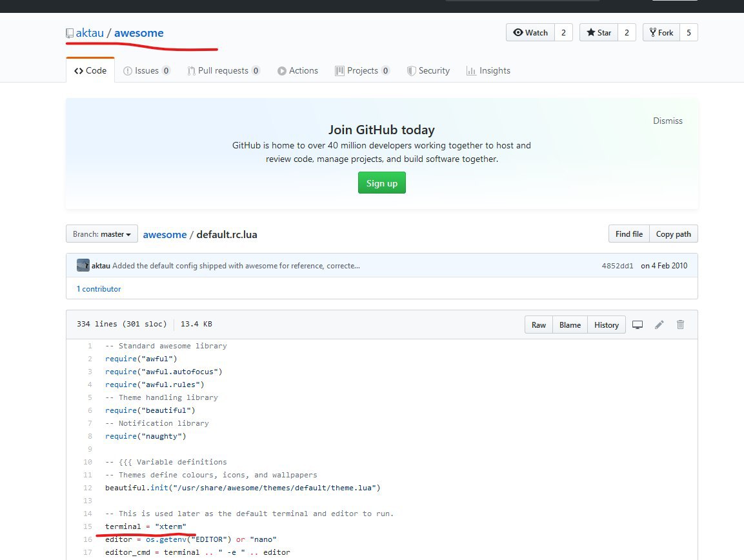Open aktau author link in commit row

[x=101, y=266]
